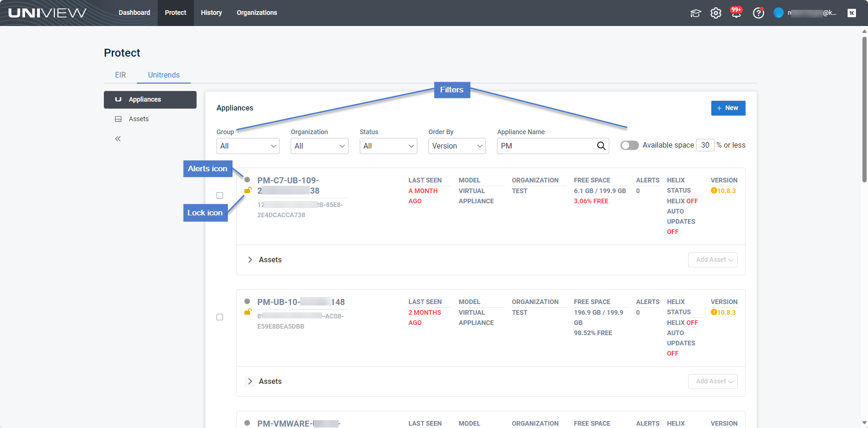Image resolution: width=868 pixels, height=428 pixels.
Task: Click the New appliance button
Action: 728,108
